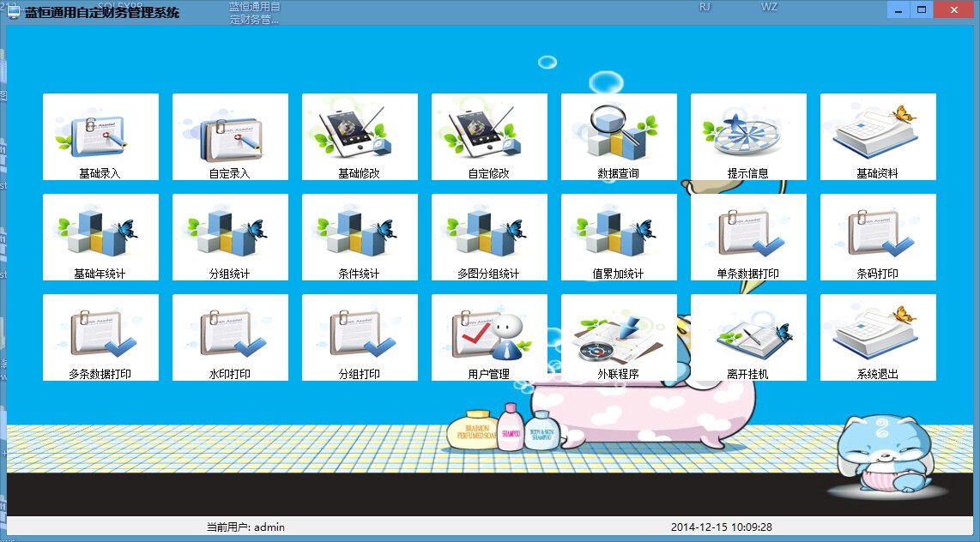Screen dimensions: 980x542
Task: Open 基础资料 calendar tile
Action: (x=878, y=136)
